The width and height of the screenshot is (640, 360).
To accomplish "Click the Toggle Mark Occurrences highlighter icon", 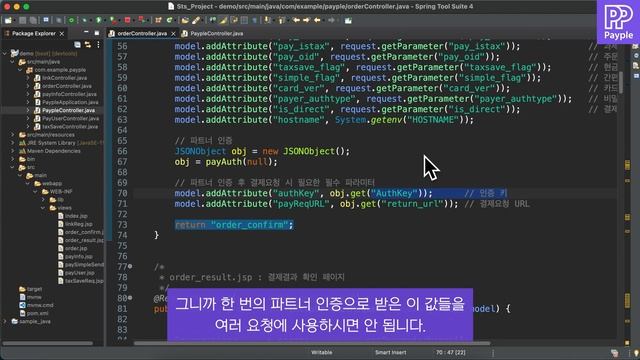I will pos(223,20).
